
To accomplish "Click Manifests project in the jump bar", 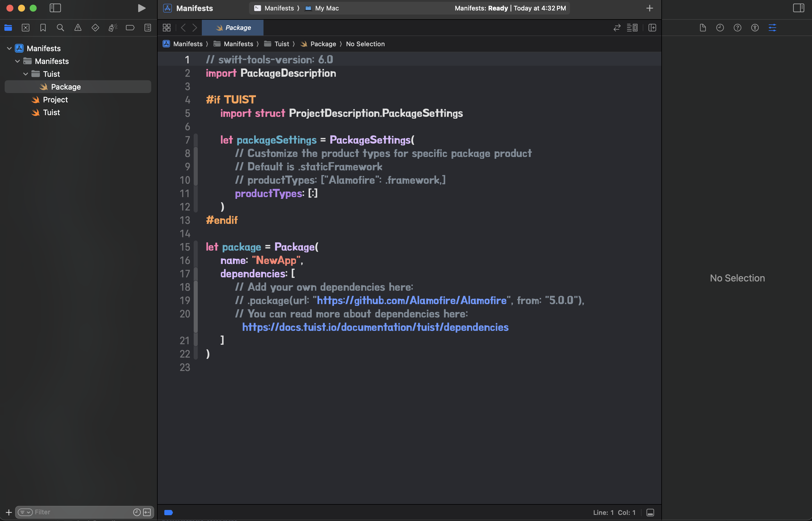I will click(x=183, y=44).
